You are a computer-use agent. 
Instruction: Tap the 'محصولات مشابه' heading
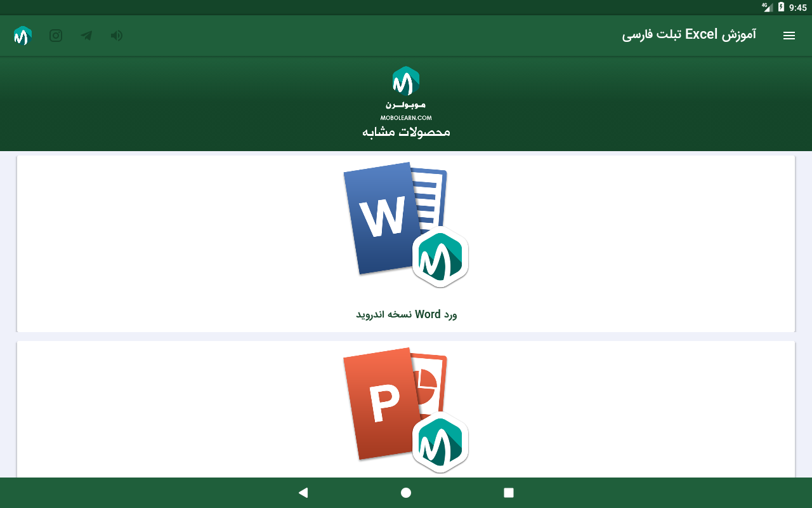[x=406, y=132]
